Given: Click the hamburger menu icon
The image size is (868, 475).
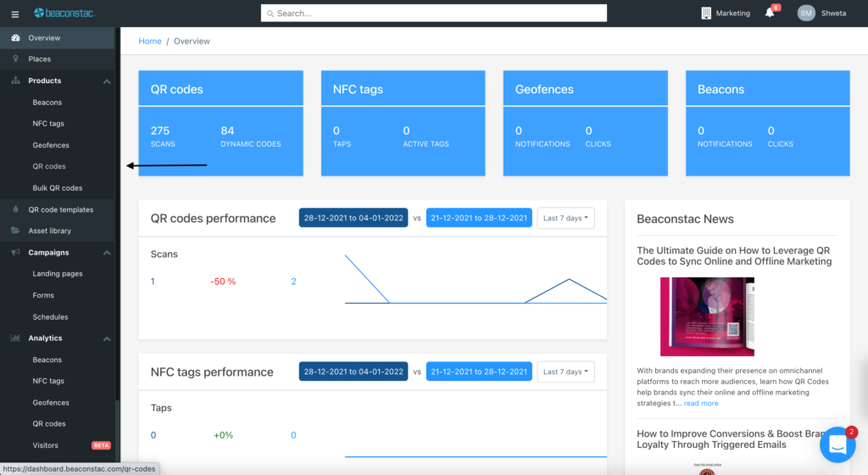Looking at the screenshot, I should point(14,14).
